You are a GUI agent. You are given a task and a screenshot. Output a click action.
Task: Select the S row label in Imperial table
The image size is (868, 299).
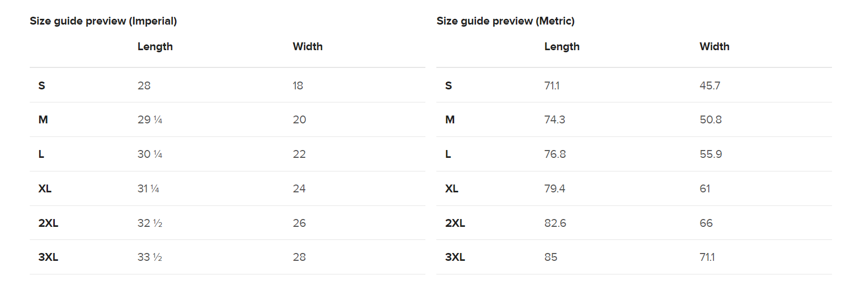[42, 86]
